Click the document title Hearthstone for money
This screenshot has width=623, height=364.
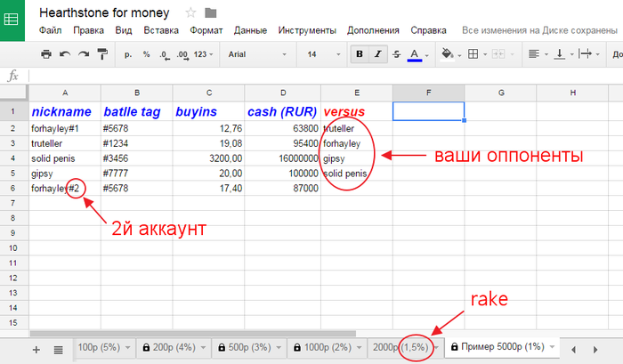104,12
